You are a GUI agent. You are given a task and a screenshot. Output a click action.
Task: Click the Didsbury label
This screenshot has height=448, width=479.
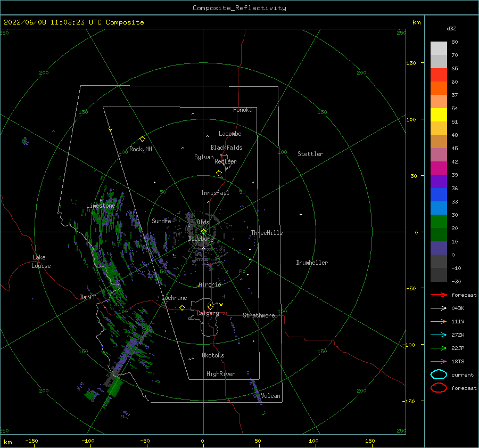201,239
